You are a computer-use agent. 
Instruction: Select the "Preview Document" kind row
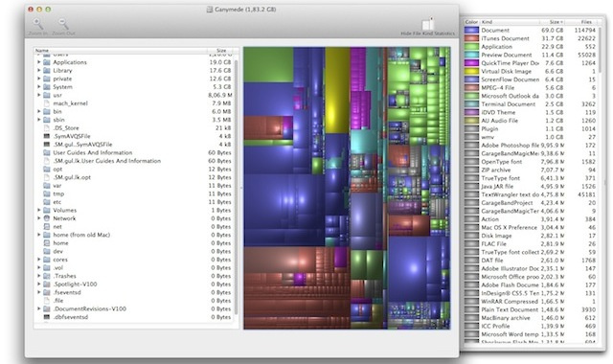(x=531, y=55)
